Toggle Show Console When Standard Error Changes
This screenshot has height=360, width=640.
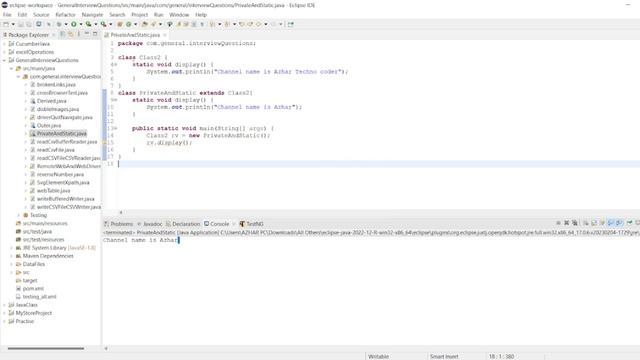tap(619, 223)
